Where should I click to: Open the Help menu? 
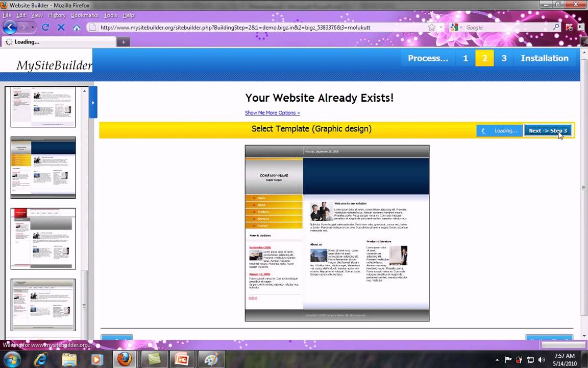[128, 15]
